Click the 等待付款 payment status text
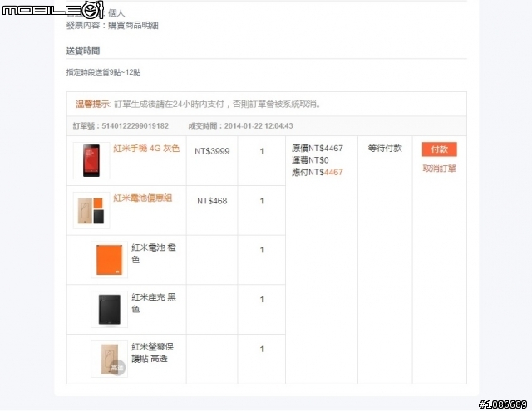The height and width of the screenshot is (411, 532). [x=385, y=149]
